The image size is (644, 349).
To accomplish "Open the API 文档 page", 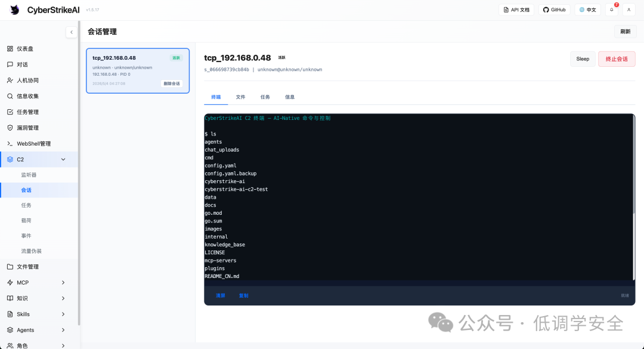I will pos(516,10).
